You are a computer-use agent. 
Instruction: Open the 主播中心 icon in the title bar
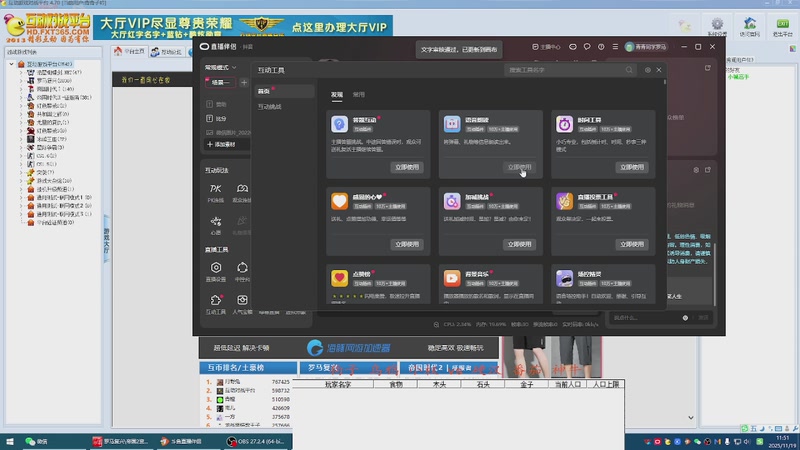pyautogui.click(x=535, y=46)
